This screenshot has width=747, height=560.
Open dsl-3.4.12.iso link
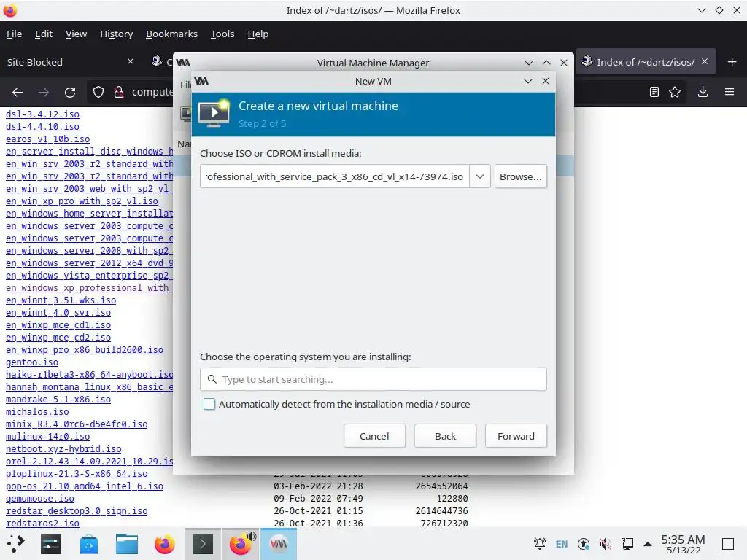(x=42, y=114)
